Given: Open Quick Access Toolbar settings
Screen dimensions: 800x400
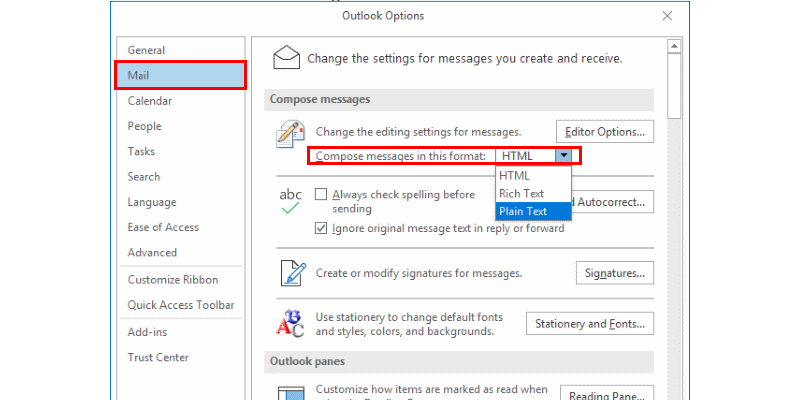Looking at the screenshot, I should [180, 305].
